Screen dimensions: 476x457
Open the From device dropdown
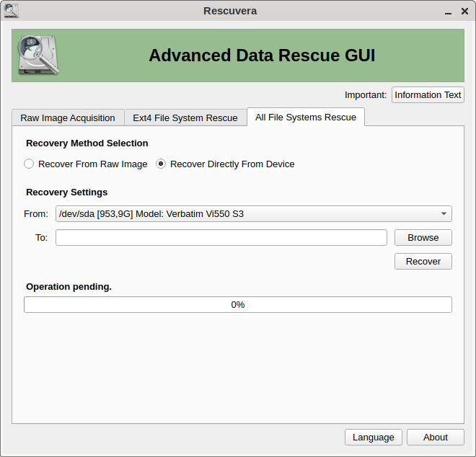253,213
